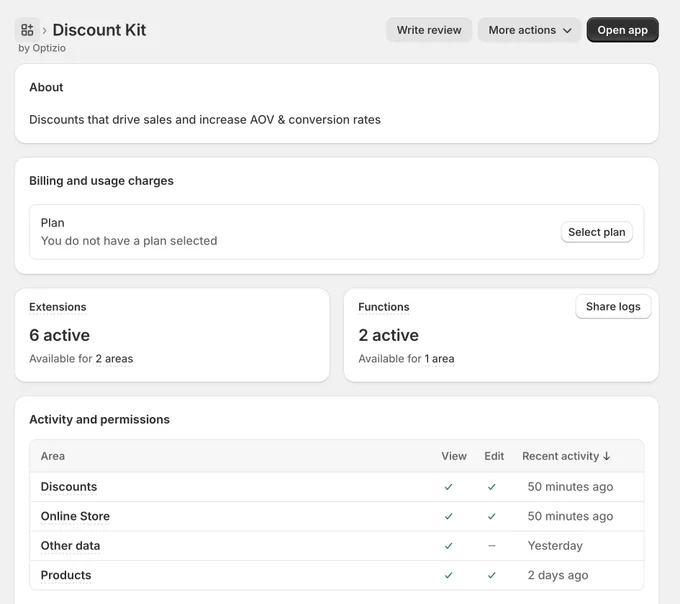This screenshot has height=604, width=680.
Task: Open the Products area row
Action: click(x=337, y=575)
